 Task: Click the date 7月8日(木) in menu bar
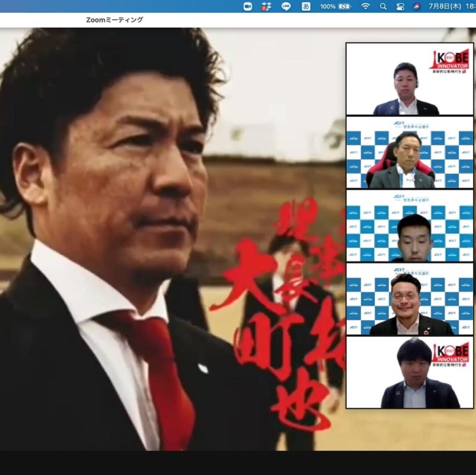click(447, 6)
